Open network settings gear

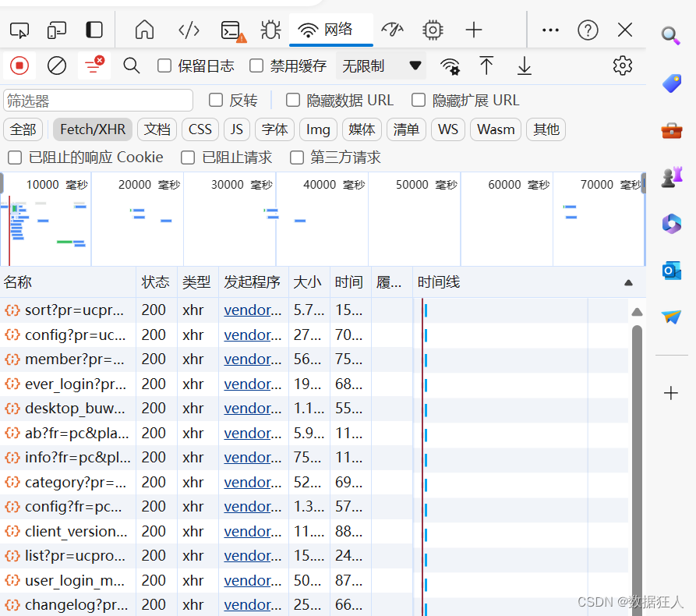(x=622, y=65)
